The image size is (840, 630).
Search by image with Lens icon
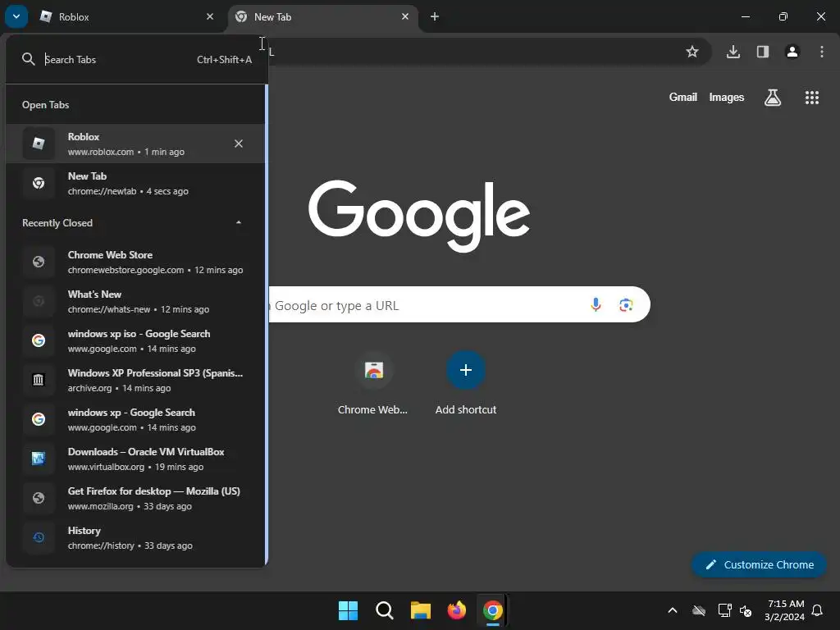pyautogui.click(x=626, y=305)
